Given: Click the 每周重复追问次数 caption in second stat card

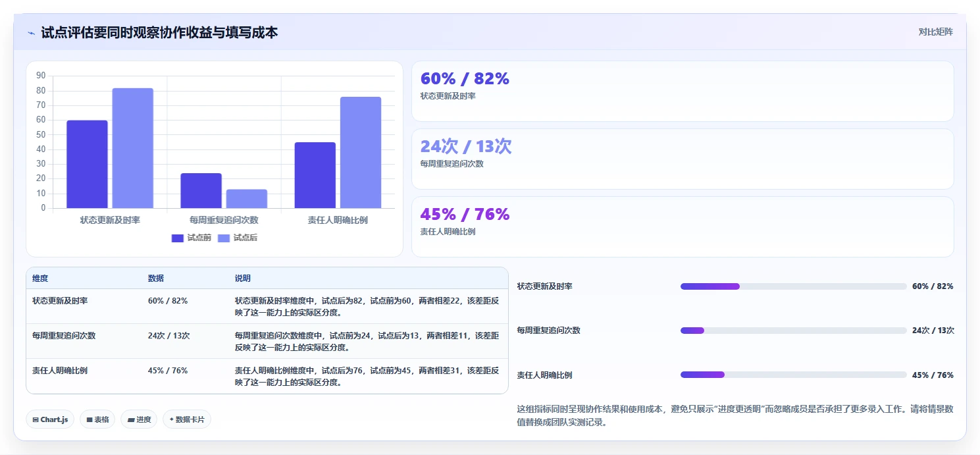Looking at the screenshot, I should click(452, 164).
